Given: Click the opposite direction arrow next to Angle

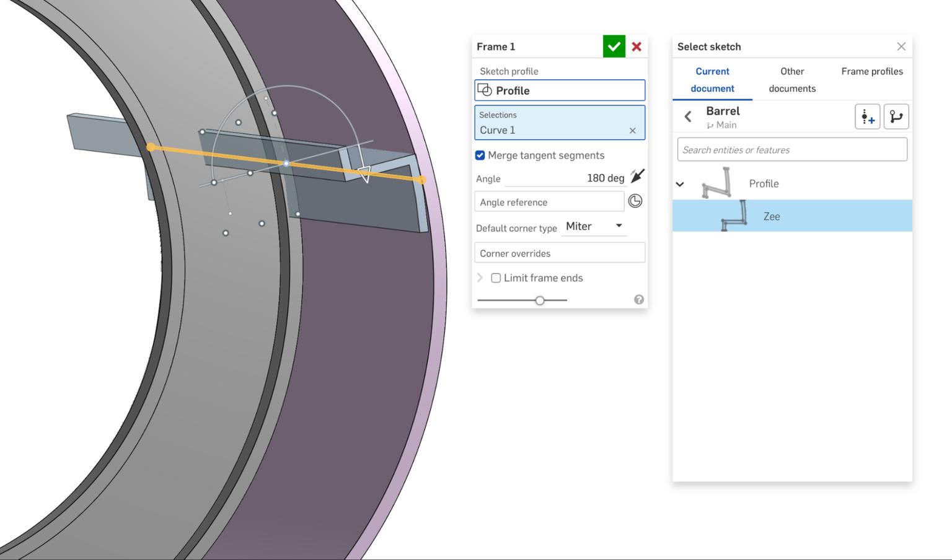Looking at the screenshot, I should point(637,175).
